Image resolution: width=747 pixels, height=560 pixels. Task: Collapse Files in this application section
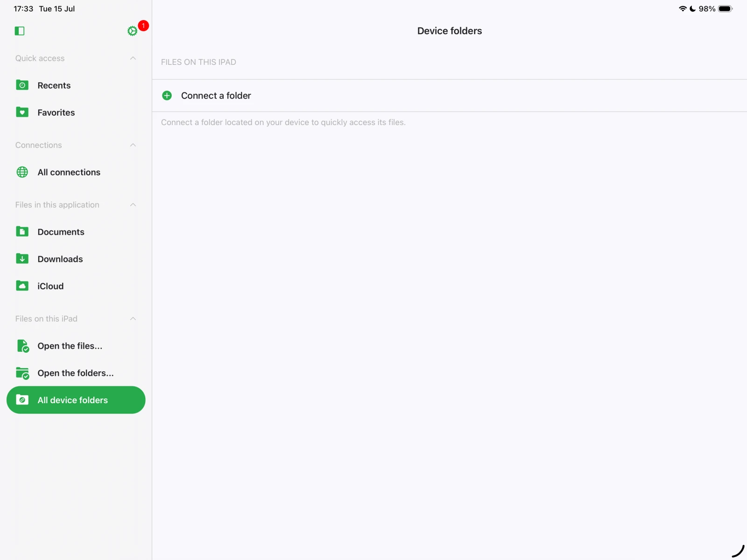tap(133, 205)
